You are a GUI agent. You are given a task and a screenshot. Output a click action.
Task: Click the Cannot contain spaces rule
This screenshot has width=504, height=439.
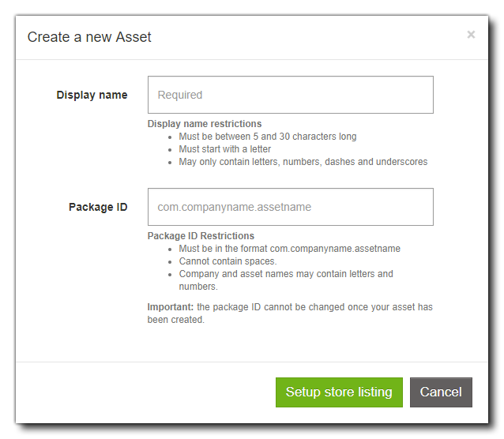(x=228, y=261)
